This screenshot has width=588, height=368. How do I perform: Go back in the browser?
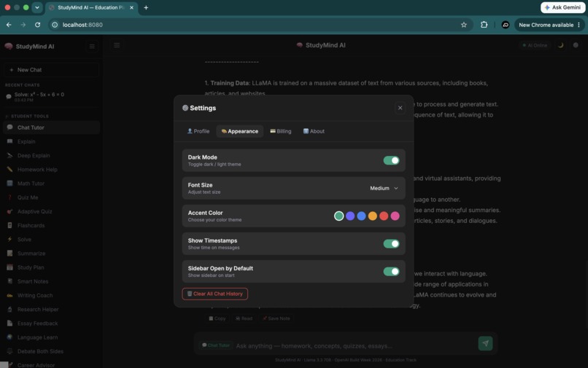[x=9, y=25]
